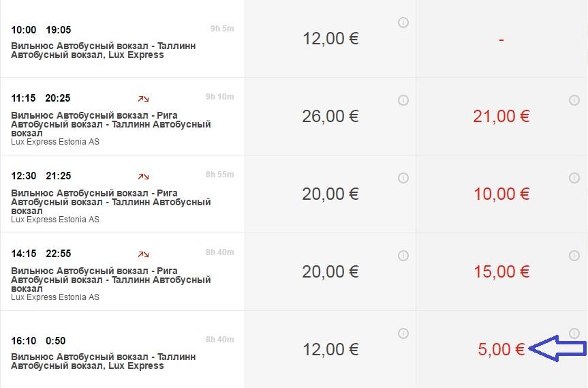The width and height of the screenshot is (588, 388).
Task: Select the 5,00 € discounted fare
Action: (x=501, y=349)
